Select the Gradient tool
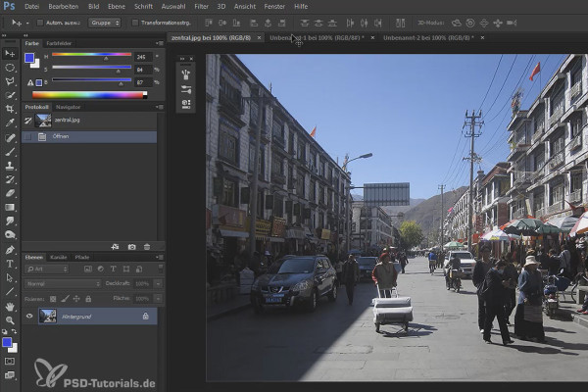The height and width of the screenshot is (392, 588). click(10, 207)
